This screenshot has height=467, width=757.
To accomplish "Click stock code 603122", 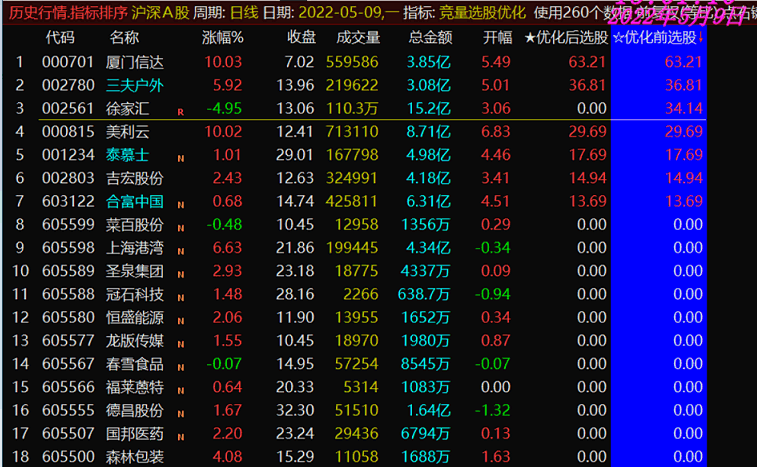I will click(68, 201).
